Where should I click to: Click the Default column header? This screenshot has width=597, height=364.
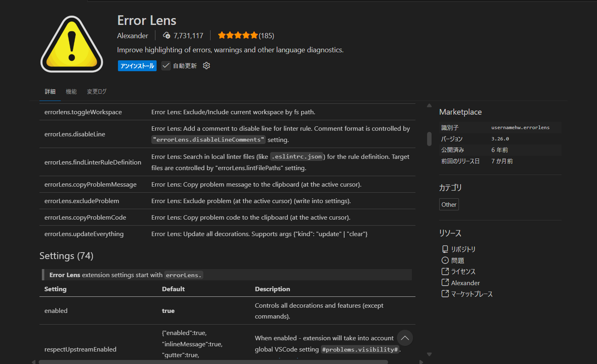pyautogui.click(x=173, y=289)
